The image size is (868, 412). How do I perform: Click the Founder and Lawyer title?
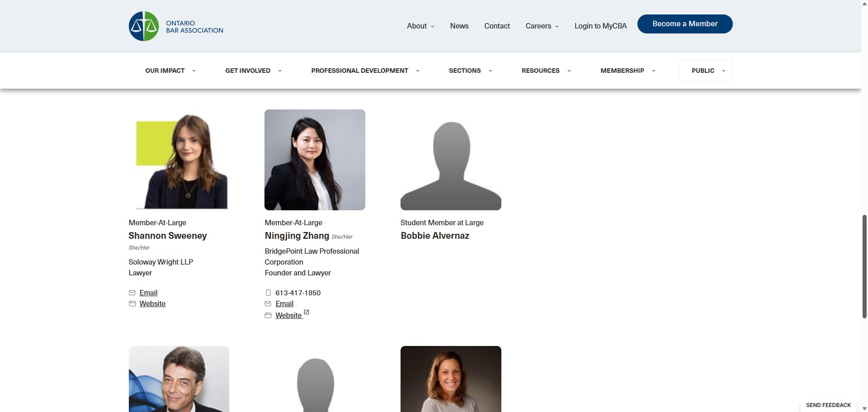(297, 273)
